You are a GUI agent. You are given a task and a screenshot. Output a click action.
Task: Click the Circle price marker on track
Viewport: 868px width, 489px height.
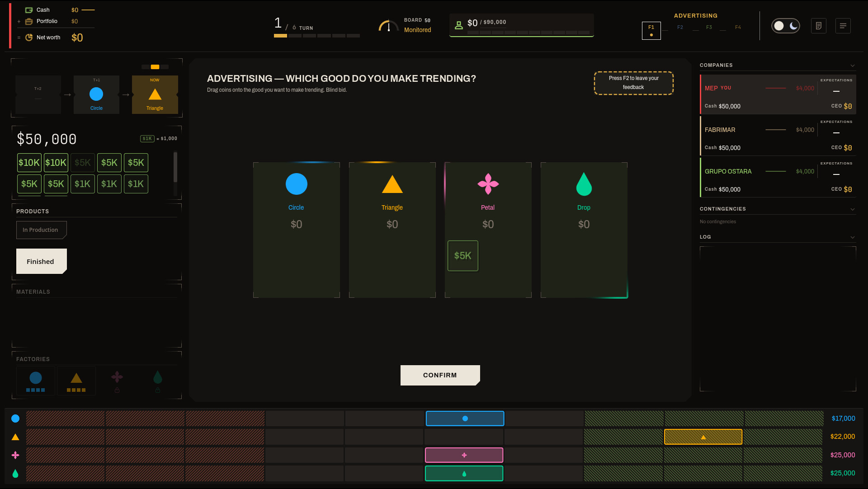point(465,418)
